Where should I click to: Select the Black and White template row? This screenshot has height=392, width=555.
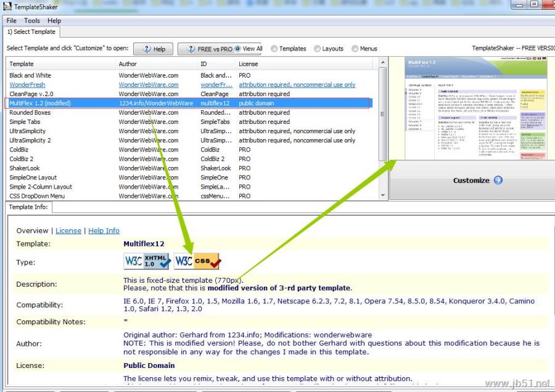pyautogui.click(x=189, y=75)
